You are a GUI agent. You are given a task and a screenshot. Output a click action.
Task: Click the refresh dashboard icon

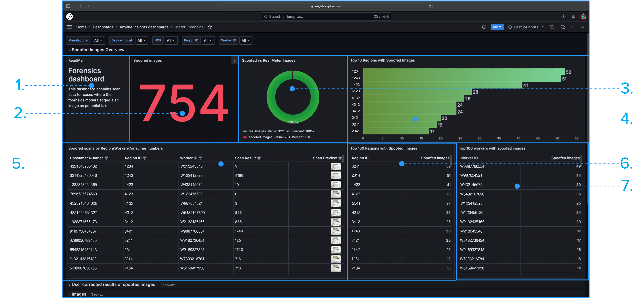[x=563, y=27]
